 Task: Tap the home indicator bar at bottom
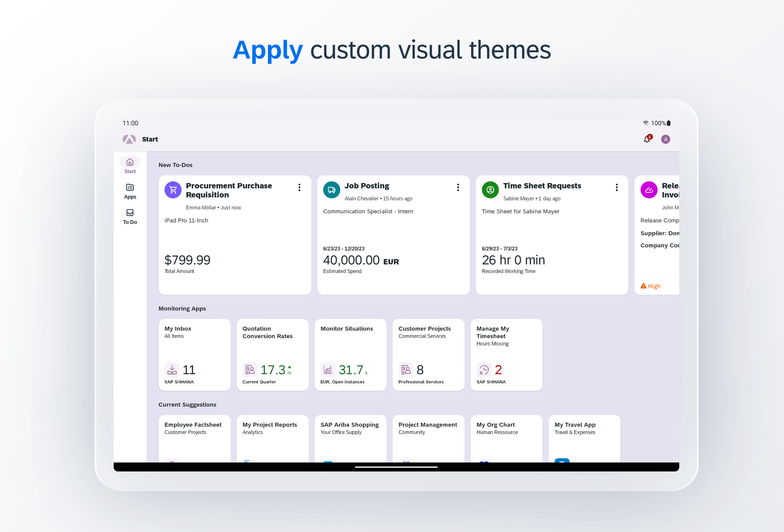coord(396,467)
